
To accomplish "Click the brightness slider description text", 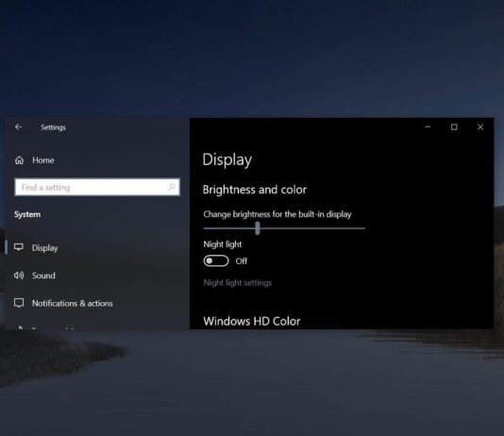I will point(277,214).
